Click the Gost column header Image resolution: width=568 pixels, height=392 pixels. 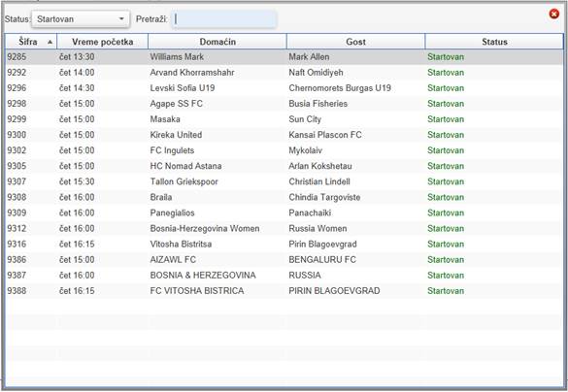pyautogui.click(x=355, y=42)
